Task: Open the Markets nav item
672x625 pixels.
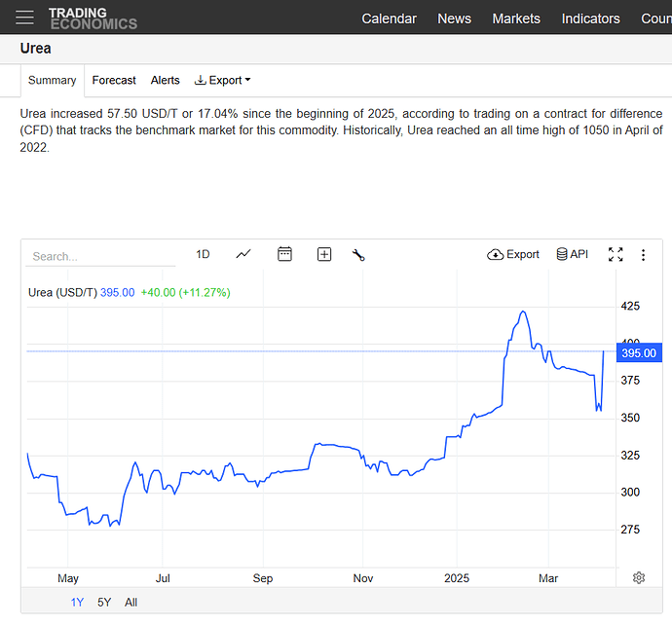Action: pos(516,18)
